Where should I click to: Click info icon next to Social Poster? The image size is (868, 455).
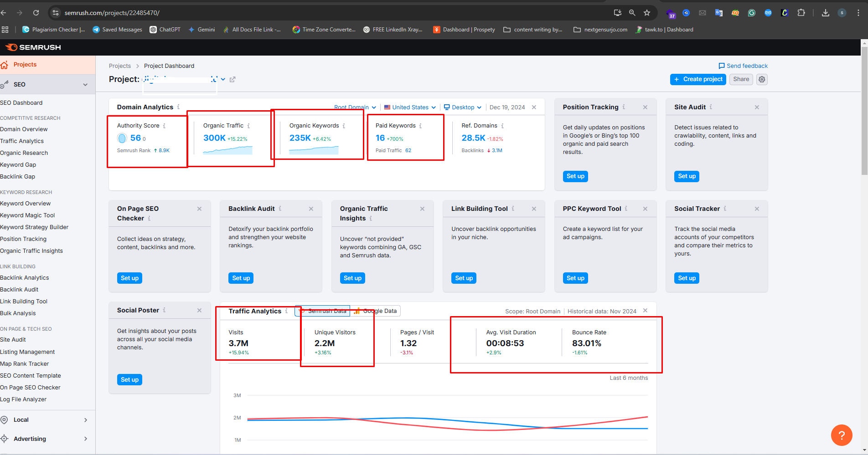[x=164, y=310]
